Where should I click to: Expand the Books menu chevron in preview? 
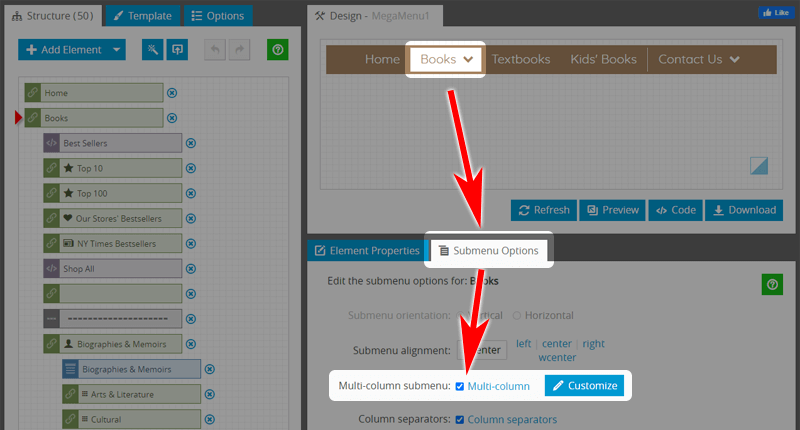(468, 60)
